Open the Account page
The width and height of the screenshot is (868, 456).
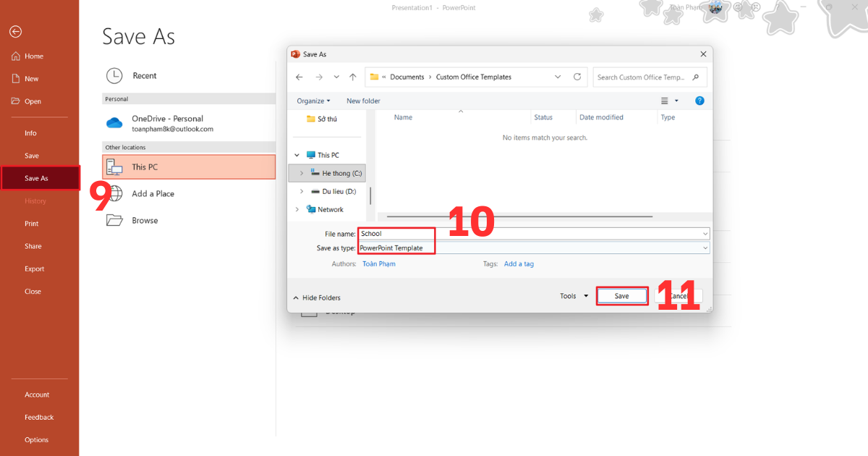37,395
